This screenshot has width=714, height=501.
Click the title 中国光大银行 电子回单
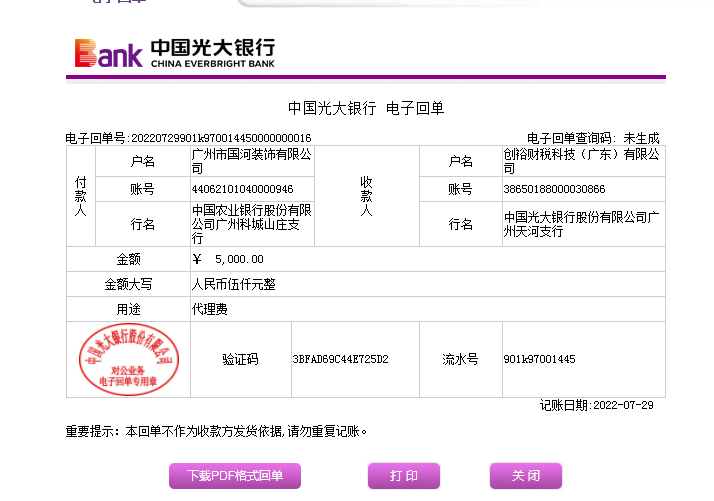pos(366,108)
